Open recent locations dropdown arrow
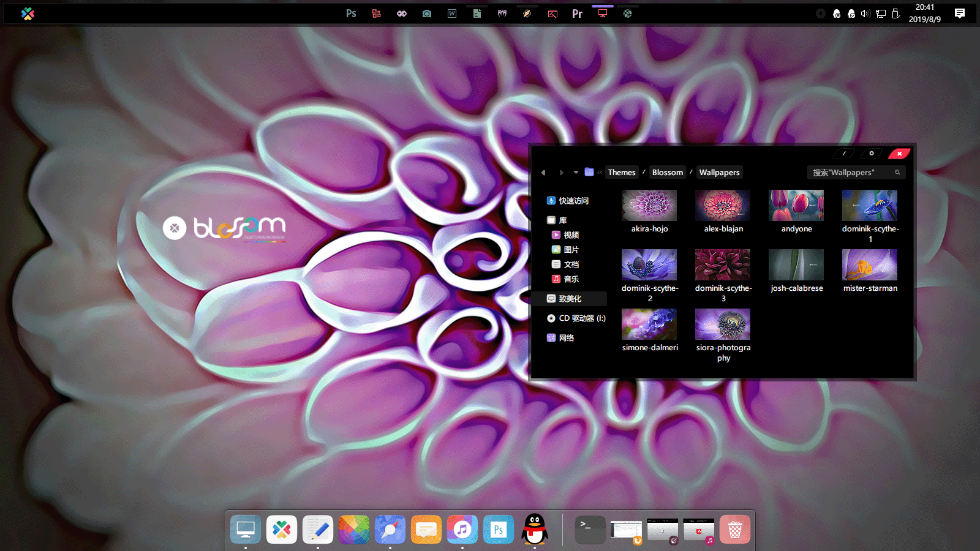This screenshot has height=551, width=980. coord(576,173)
